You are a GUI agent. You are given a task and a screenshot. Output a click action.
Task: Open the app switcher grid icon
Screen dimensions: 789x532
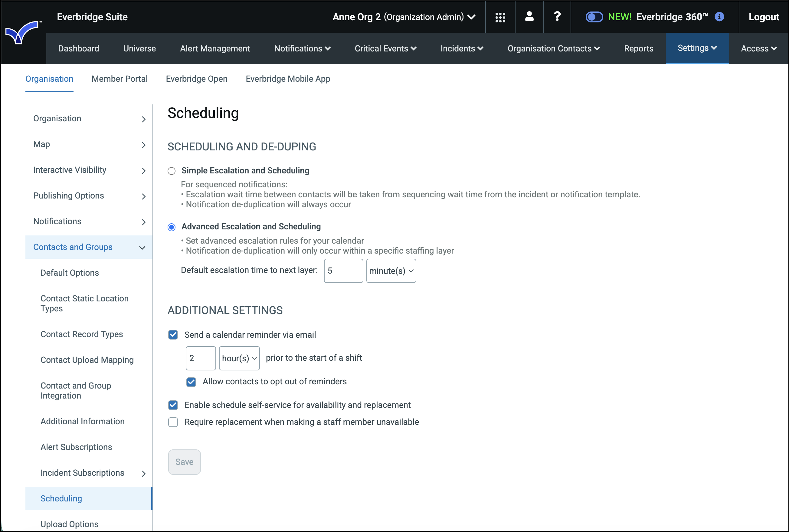pos(500,17)
